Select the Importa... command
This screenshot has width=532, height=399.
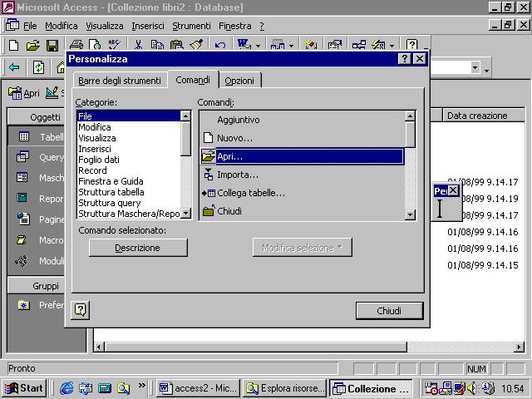coord(303,175)
